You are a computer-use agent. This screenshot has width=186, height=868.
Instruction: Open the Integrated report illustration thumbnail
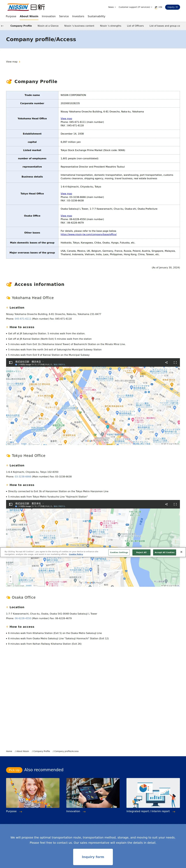coord(153,793)
